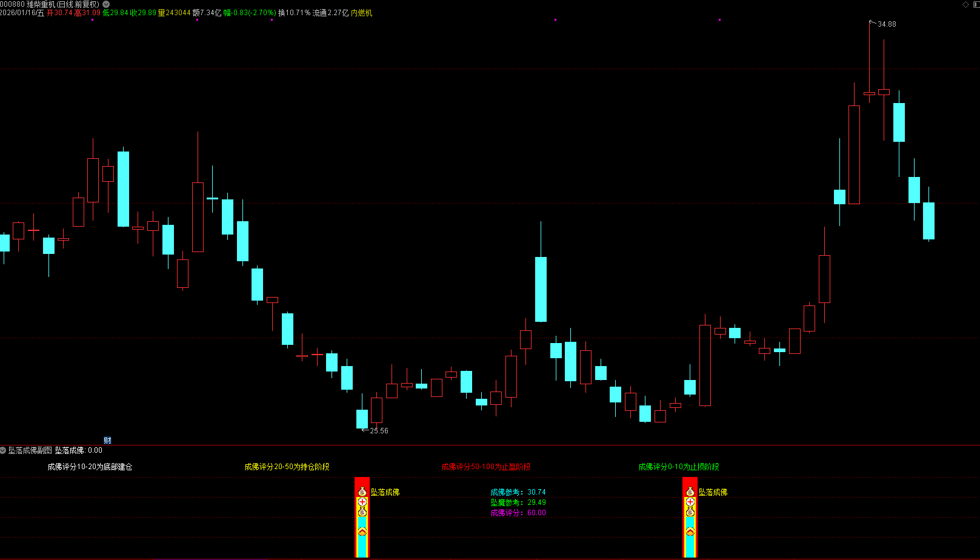The image size is (980, 560).
Task: Select the 坠落成佛 label at the later signal
Action: coord(713,492)
